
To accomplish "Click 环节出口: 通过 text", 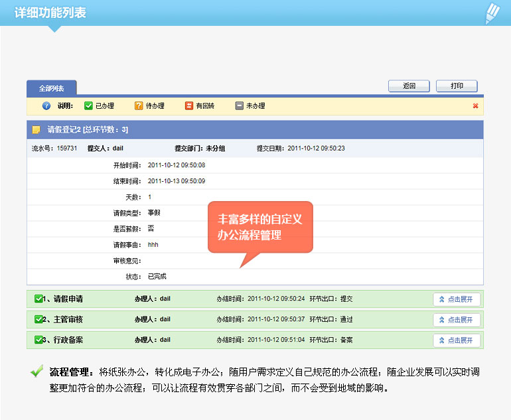I will click(331, 319).
